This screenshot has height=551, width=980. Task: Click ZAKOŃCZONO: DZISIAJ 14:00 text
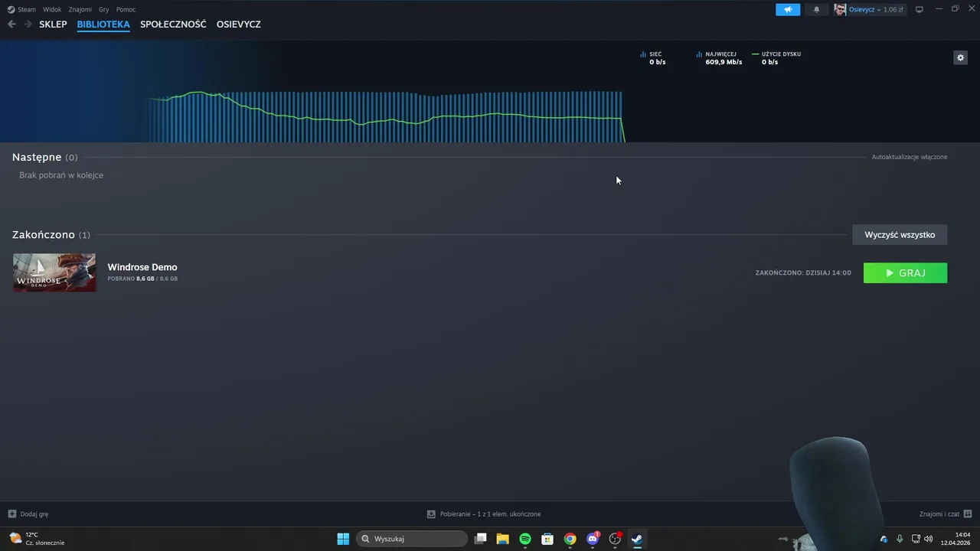(x=803, y=273)
